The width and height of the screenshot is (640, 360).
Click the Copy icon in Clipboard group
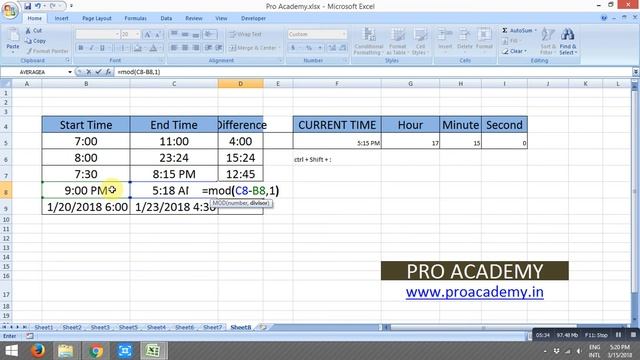(x=28, y=41)
